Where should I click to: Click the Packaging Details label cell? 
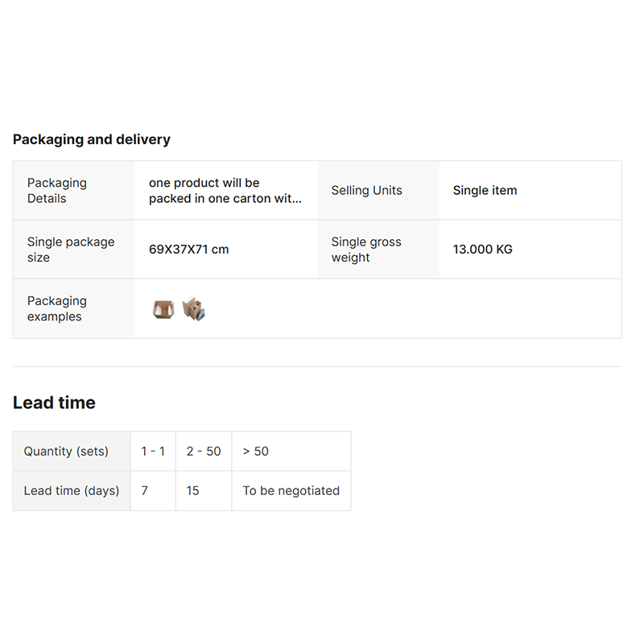[57, 191]
